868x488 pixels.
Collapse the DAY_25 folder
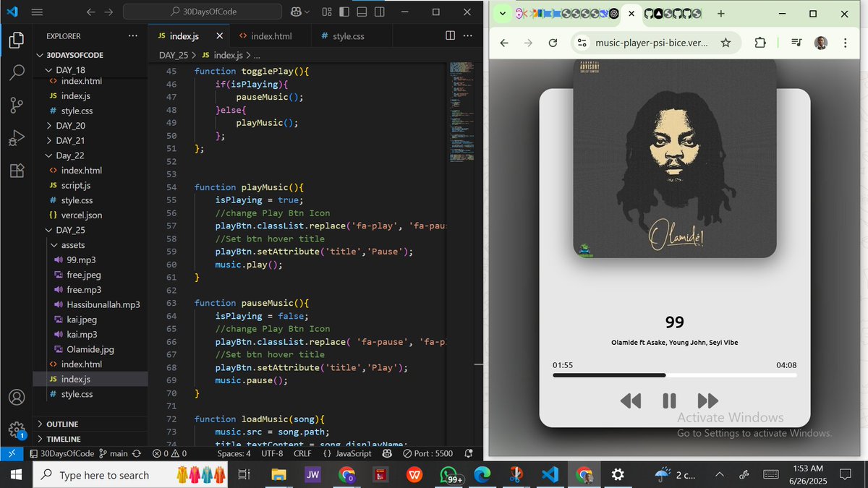tap(90, 230)
